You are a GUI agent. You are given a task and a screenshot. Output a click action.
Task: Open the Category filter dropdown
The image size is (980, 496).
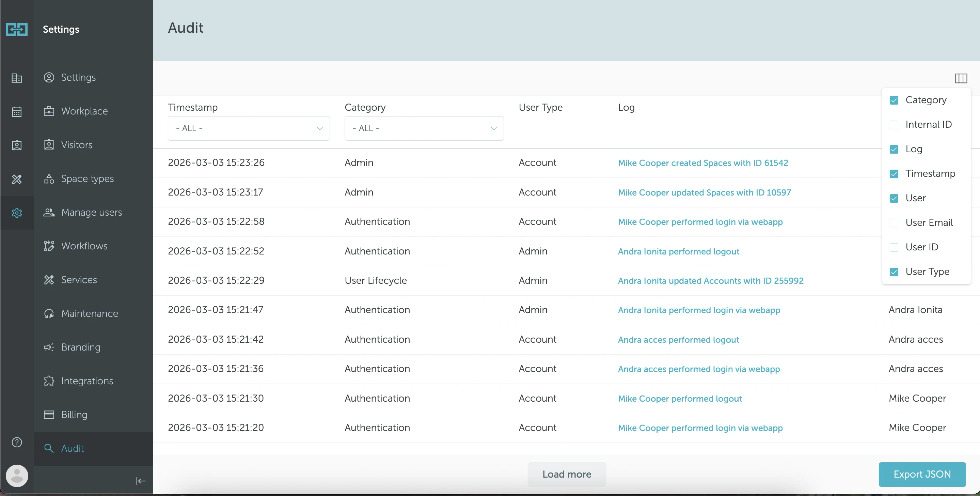(423, 128)
